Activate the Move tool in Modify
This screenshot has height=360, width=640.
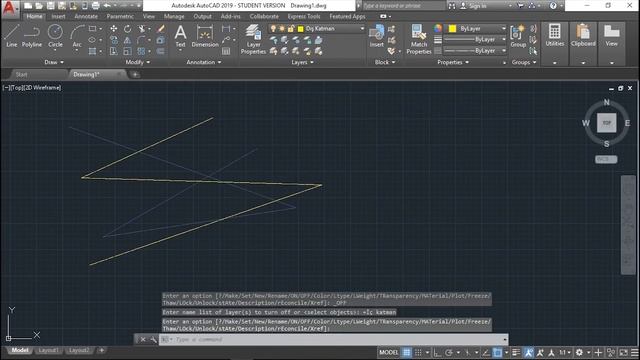click(x=113, y=29)
